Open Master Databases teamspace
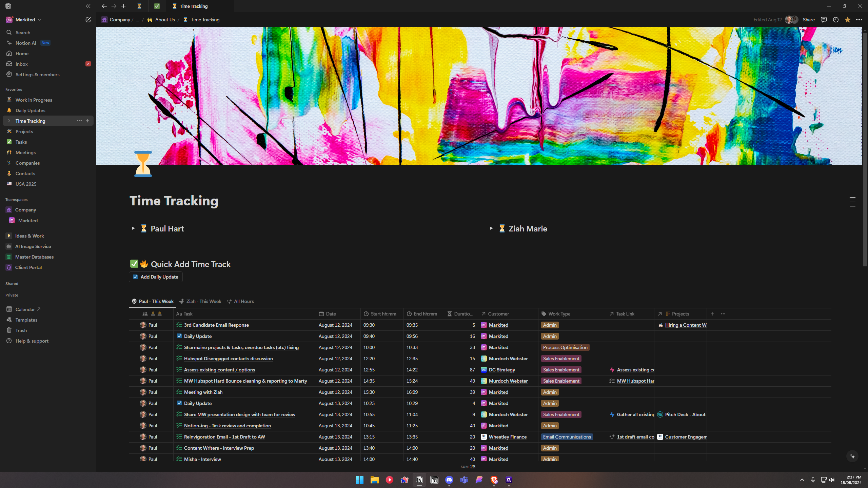The image size is (868, 488). point(48,257)
